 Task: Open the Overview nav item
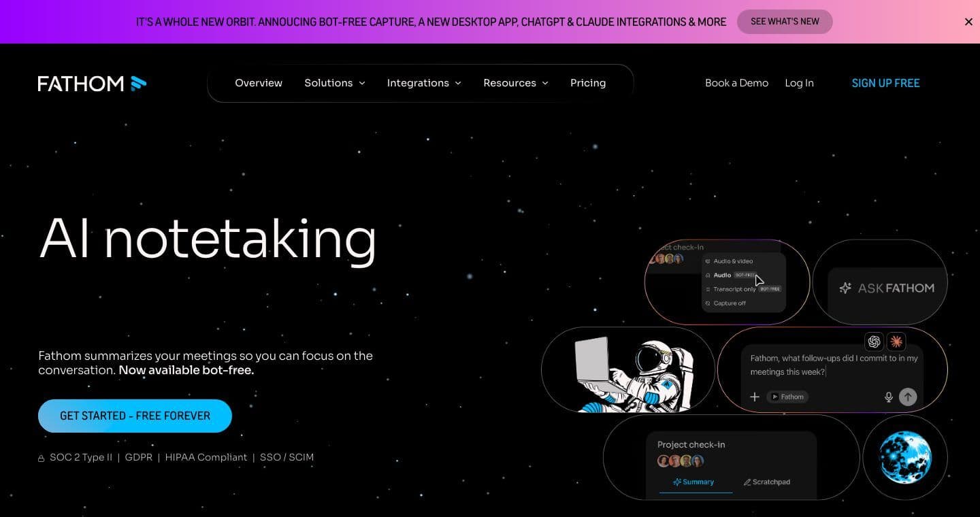pos(259,83)
